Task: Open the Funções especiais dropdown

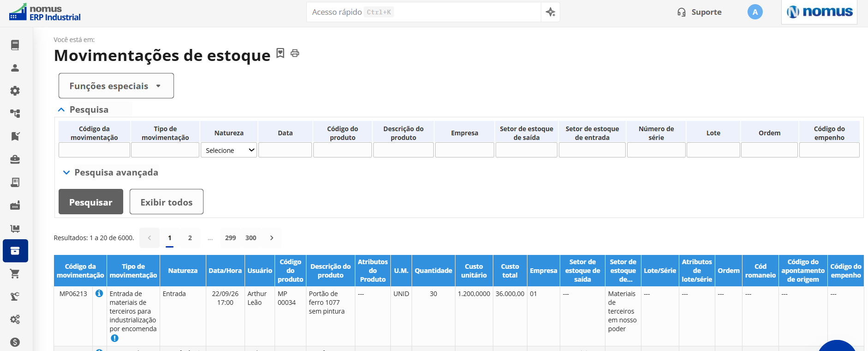Action: [116, 86]
